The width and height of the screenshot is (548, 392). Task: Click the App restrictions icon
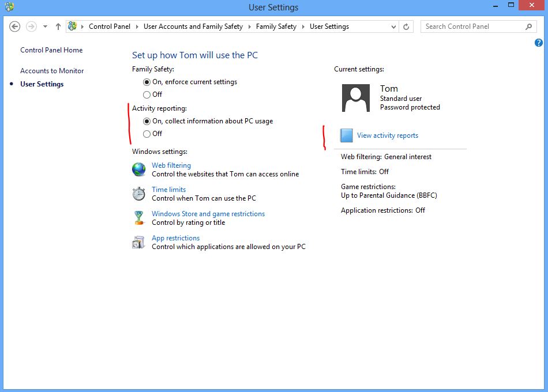[x=138, y=242]
